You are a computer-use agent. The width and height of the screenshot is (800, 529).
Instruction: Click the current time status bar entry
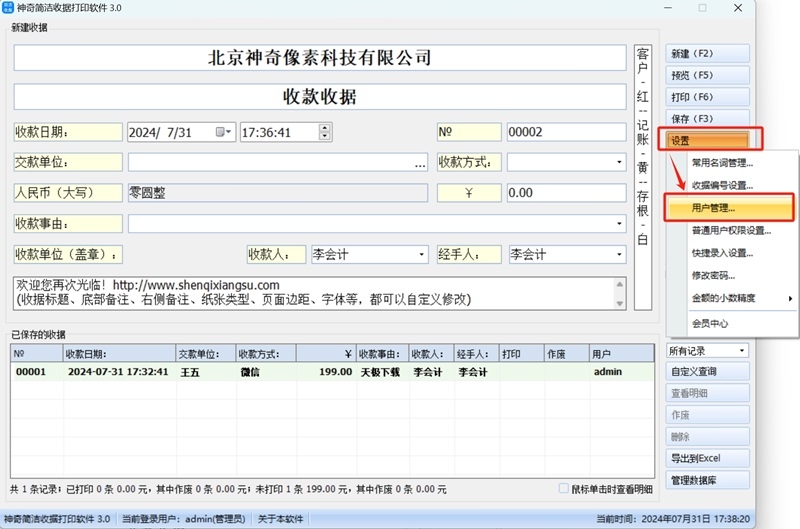coord(673,519)
